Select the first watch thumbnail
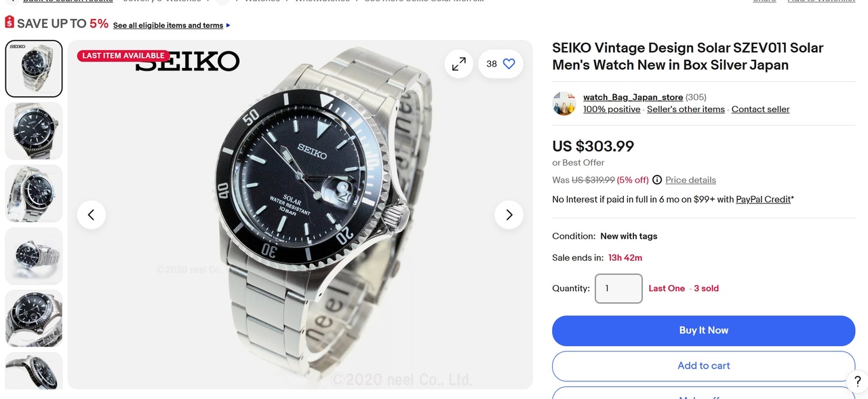Viewport: 868px width, 399px height. click(34, 69)
